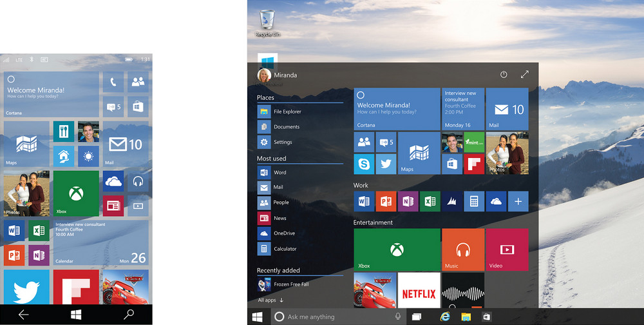The width and height of the screenshot is (644, 325).
Task: Click the microphone in the search box
Action: (x=397, y=317)
